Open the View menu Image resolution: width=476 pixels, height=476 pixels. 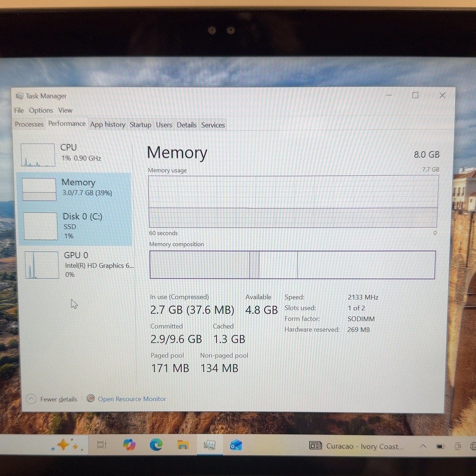[x=65, y=110]
